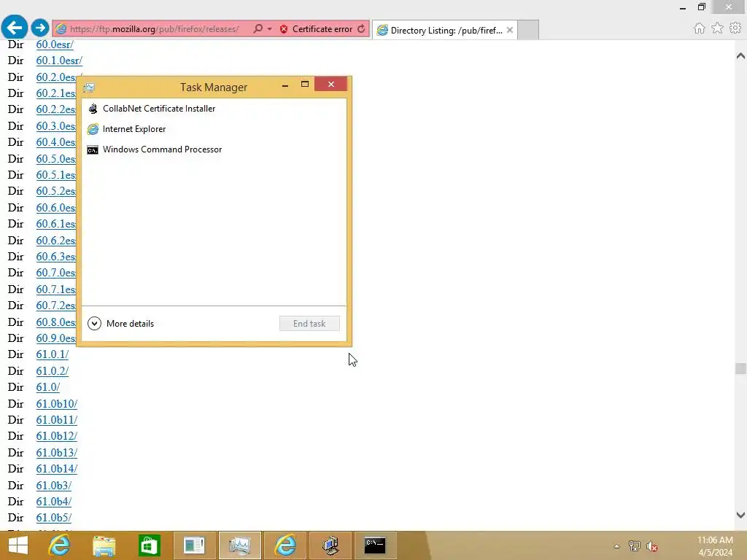Click the network status tray icon

click(635, 545)
